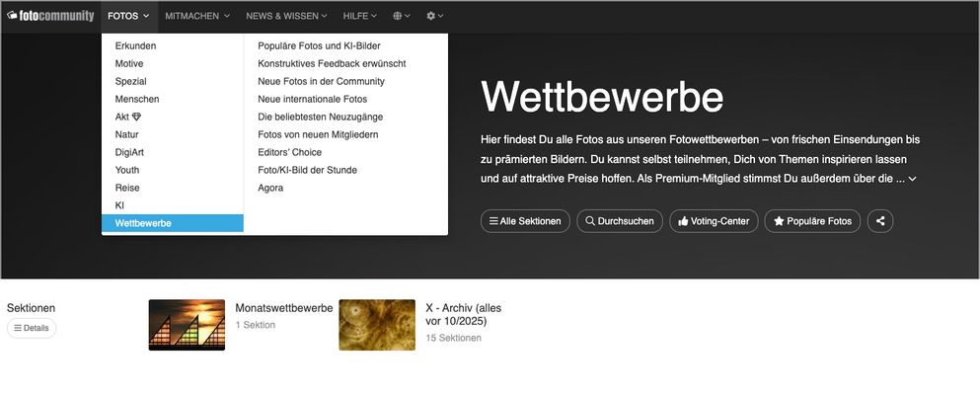Open the globe language menu
Viewport: 980px width, 395px height.
click(402, 16)
